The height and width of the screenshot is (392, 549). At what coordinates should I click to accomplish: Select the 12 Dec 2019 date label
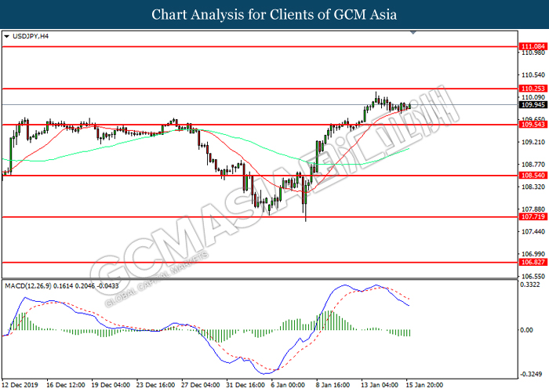pos(20,385)
